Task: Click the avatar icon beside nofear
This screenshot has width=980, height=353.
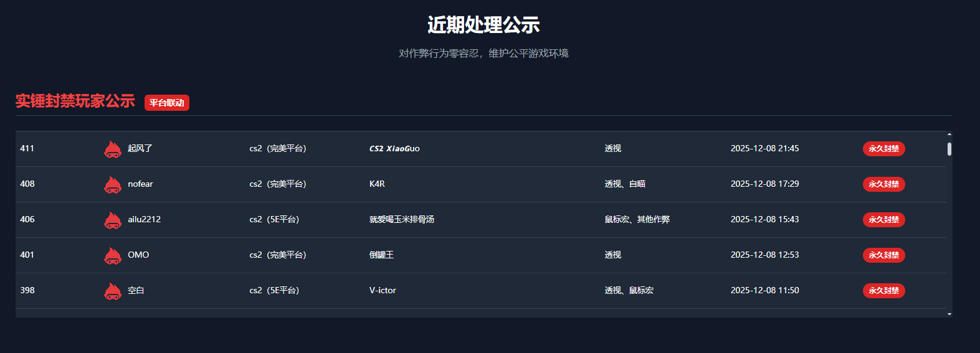Action: click(x=112, y=185)
